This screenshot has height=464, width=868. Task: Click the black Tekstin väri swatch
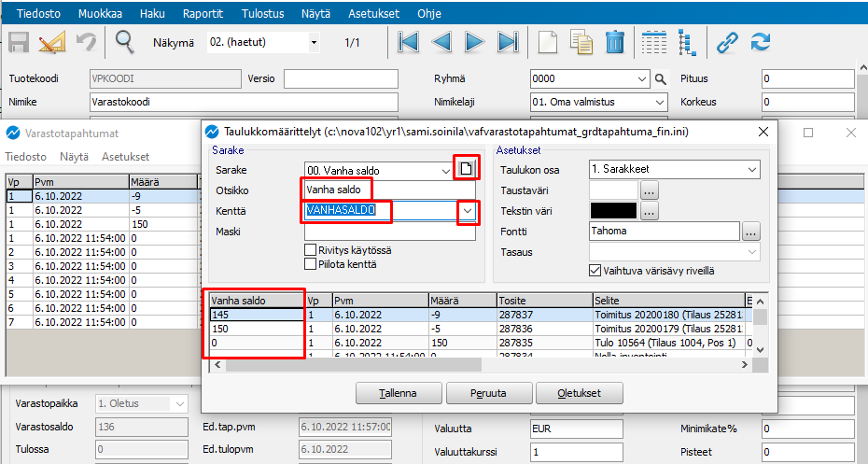coord(613,211)
